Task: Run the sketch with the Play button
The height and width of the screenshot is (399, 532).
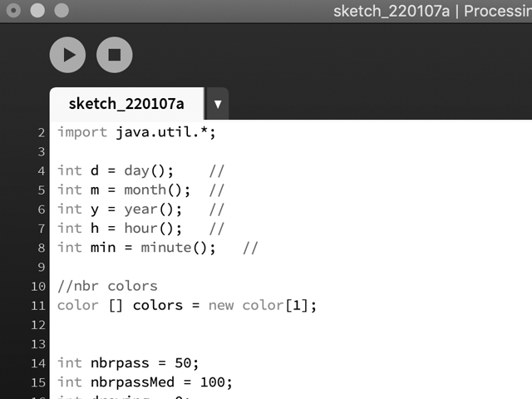Action: coord(67,55)
